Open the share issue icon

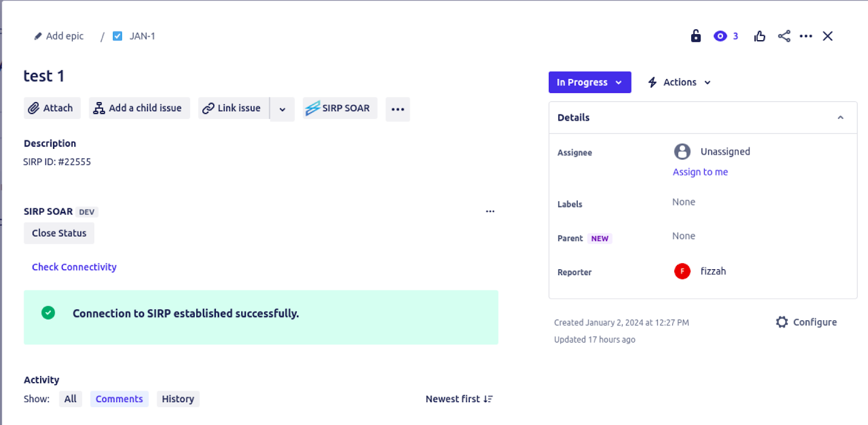pos(784,36)
